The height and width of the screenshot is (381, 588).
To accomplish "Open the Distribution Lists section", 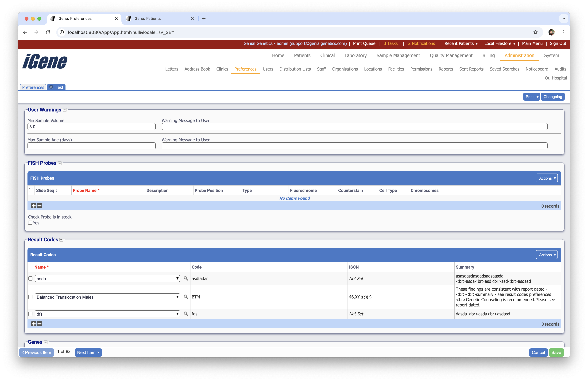I will point(295,69).
